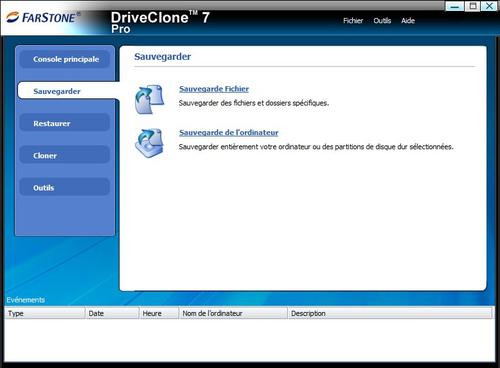The height and width of the screenshot is (368, 500).
Task: Open the Console principale section
Action: pos(65,59)
